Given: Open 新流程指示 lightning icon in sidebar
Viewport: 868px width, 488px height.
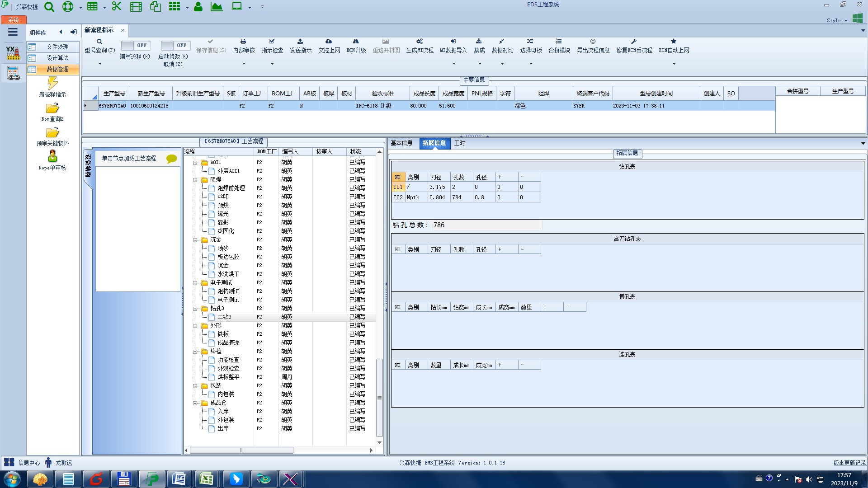Looking at the screenshot, I should 52,83.
